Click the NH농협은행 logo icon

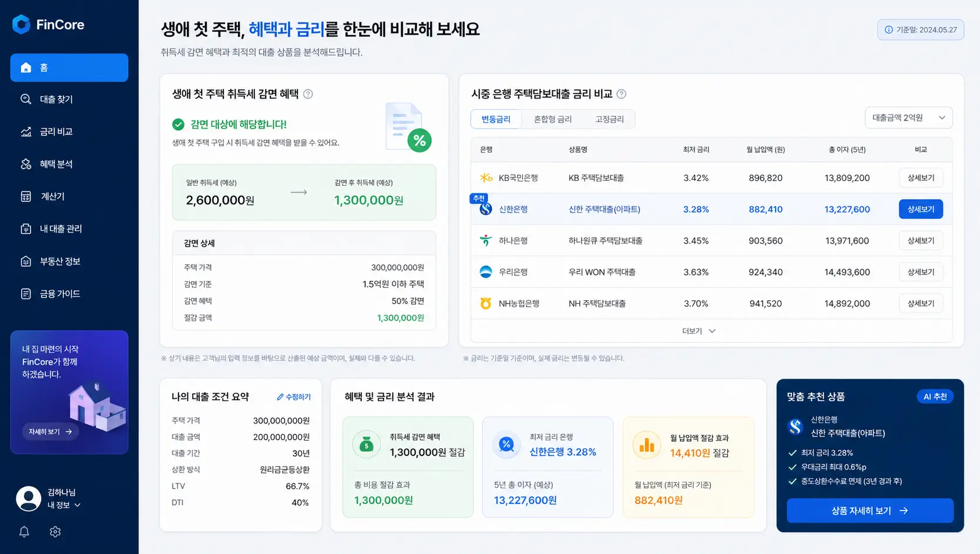[x=486, y=303]
